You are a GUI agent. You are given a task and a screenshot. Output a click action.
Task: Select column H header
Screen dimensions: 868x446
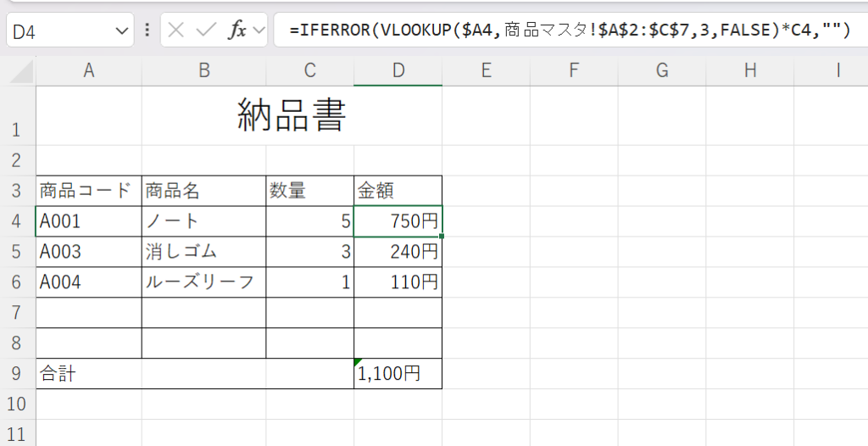[x=750, y=71]
